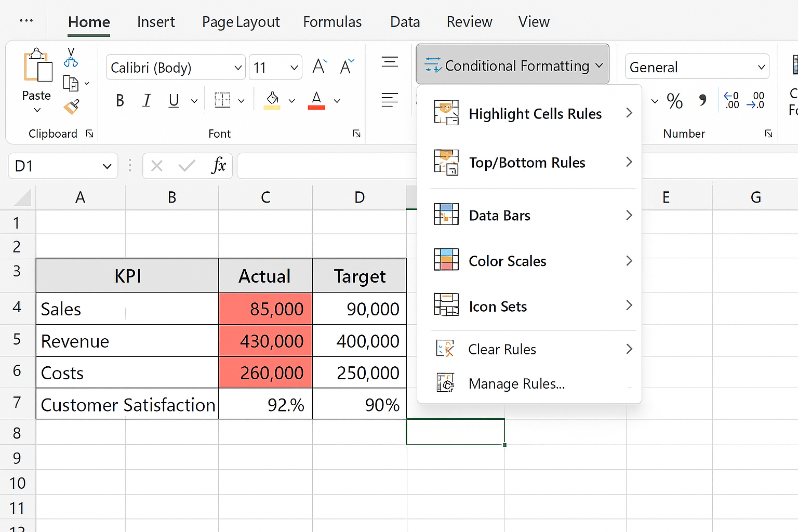Select row 5 header

click(17, 340)
